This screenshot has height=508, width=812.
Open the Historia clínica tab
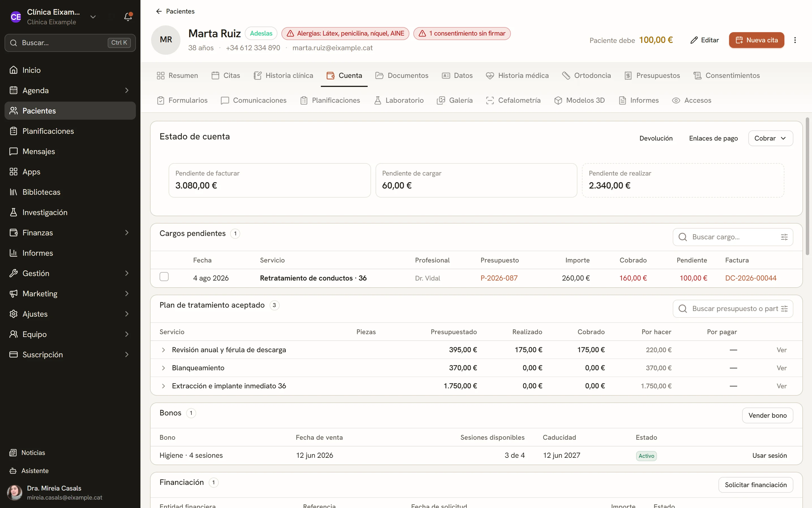click(283, 76)
